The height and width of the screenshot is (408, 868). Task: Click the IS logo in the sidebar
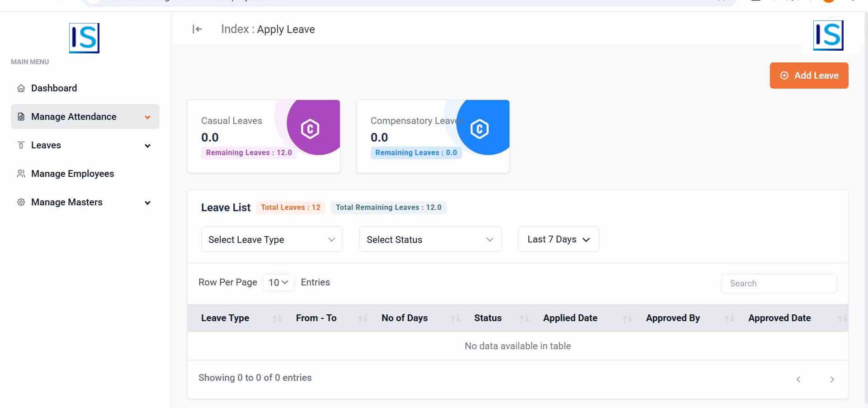[84, 38]
